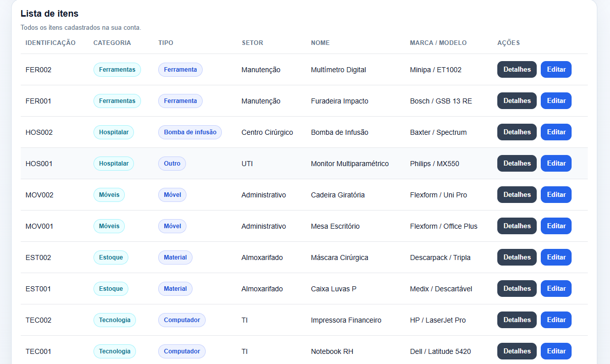Image resolution: width=610 pixels, height=364 pixels.
Task: Click the Hospitalar badge in HOS001 row
Action: click(x=114, y=164)
